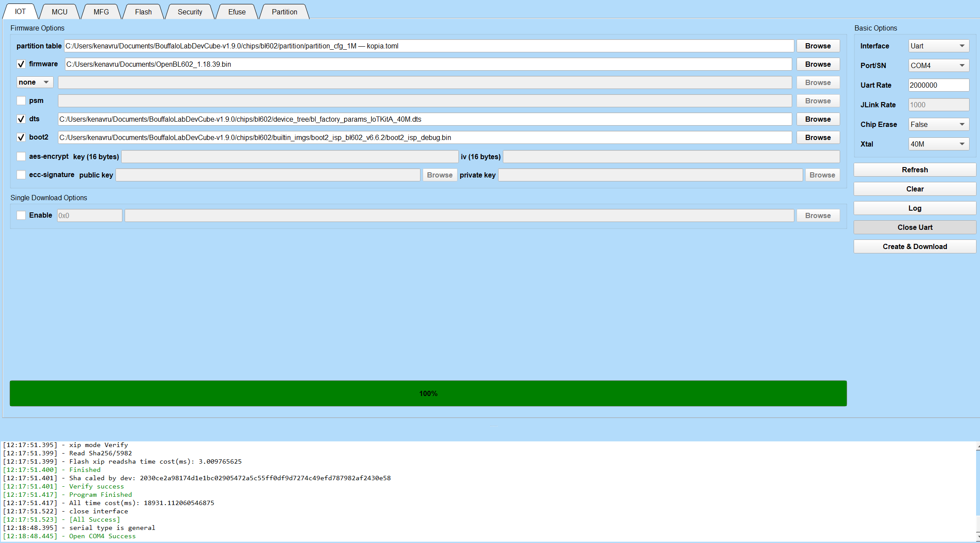Browse for the boot2 image
This screenshot has width=980, height=543.
click(818, 137)
